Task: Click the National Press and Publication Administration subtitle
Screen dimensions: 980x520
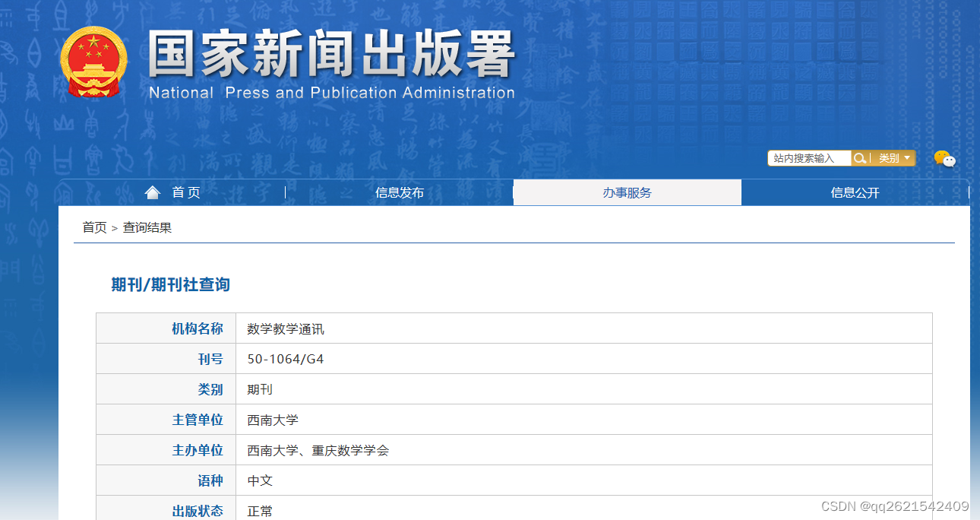Action: tap(332, 93)
